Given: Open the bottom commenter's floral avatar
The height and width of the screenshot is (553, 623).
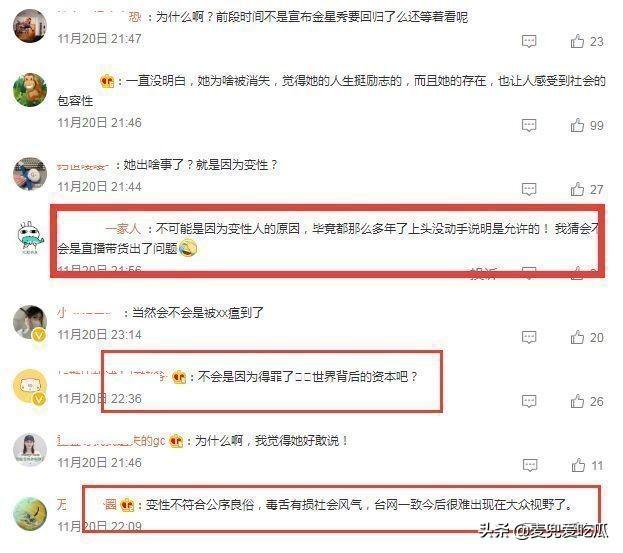Looking at the screenshot, I should (30, 514).
